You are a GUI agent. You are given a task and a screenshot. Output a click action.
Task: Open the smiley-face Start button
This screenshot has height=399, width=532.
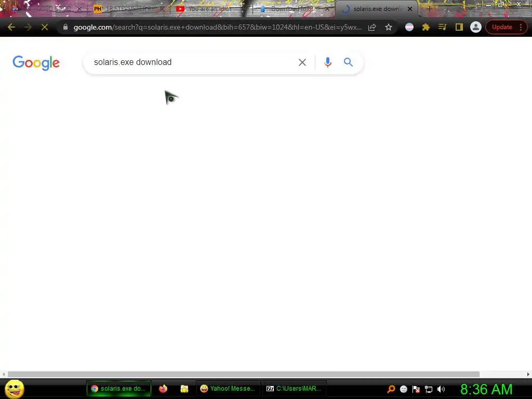(x=14, y=389)
